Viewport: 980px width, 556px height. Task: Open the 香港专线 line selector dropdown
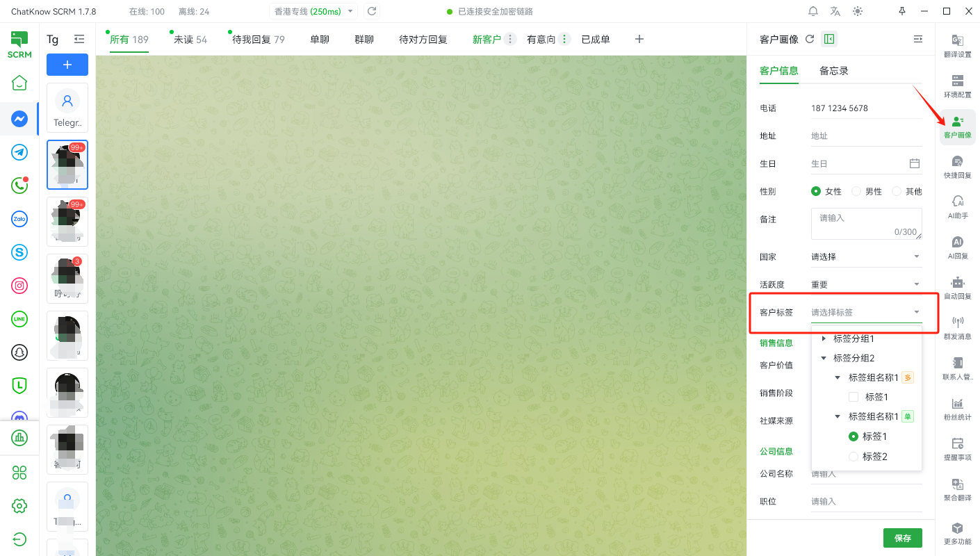313,11
